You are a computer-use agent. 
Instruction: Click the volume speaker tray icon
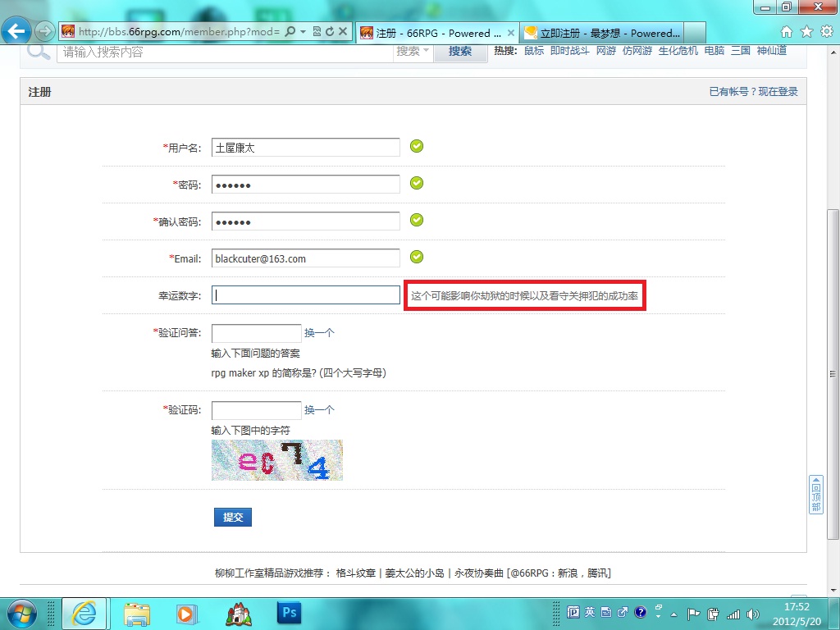pyautogui.click(x=753, y=614)
